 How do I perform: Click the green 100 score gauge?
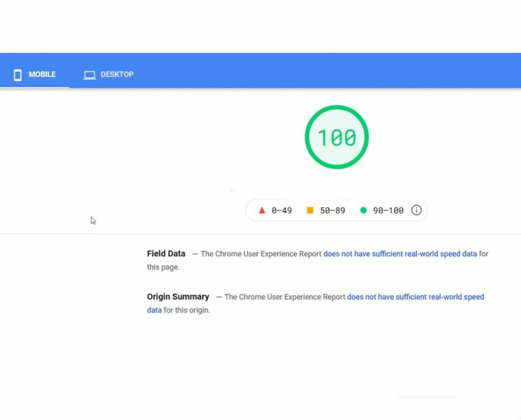pos(336,137)
